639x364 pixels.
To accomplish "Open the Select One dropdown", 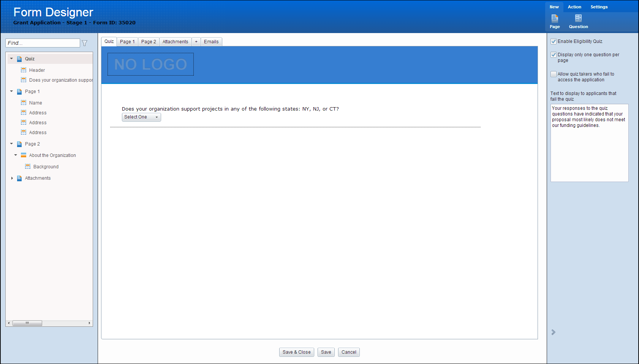I will [x=141, y=117].
